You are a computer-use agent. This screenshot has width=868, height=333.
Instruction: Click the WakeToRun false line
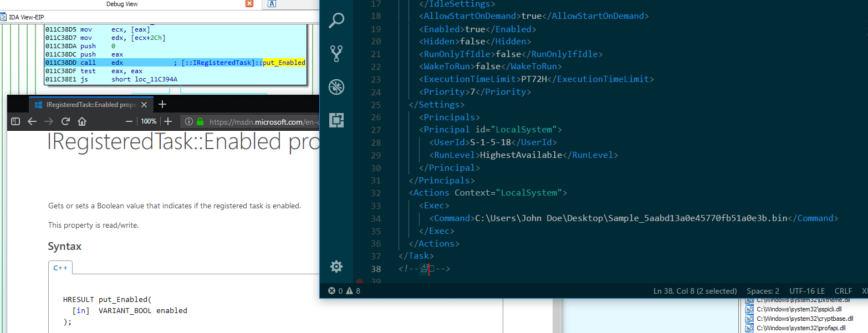[x=491, y=66]
